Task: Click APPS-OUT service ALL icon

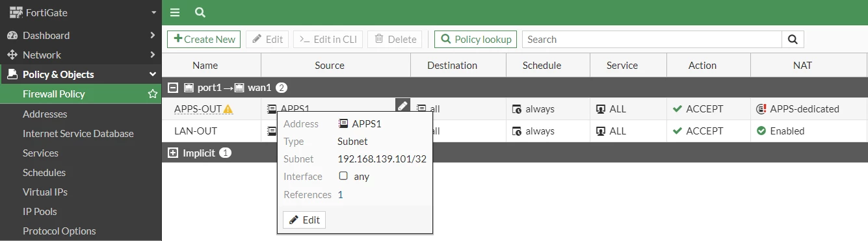Action: [601, 109]
